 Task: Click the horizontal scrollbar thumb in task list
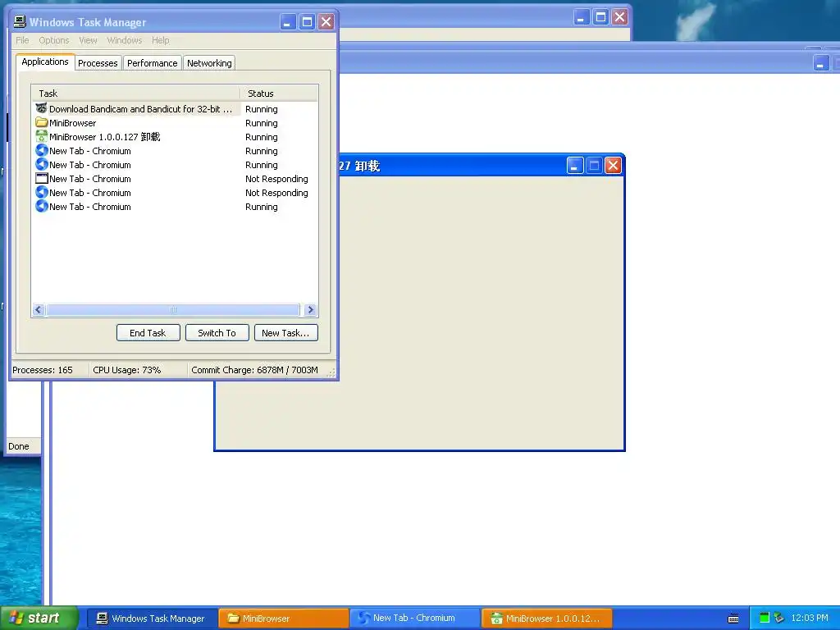(x=173, y=309)
